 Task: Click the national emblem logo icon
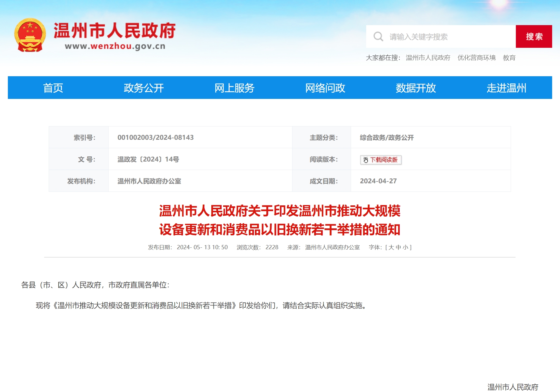coord(30,35)
